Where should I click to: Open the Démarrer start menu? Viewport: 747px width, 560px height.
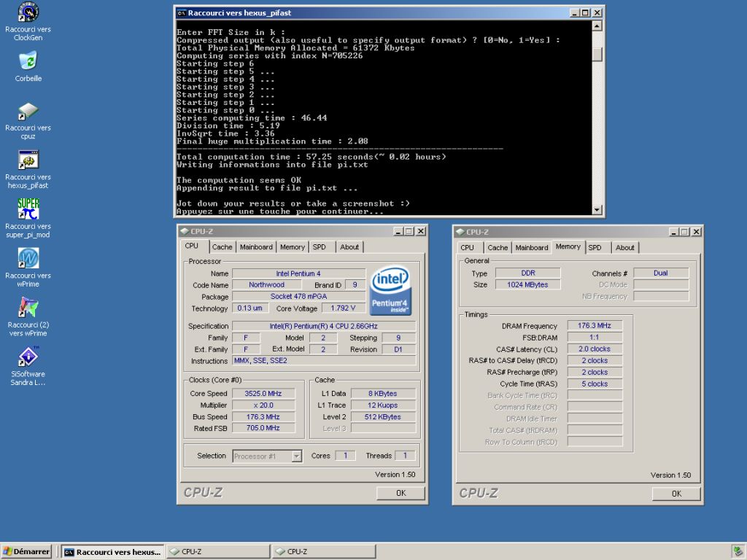26,551
